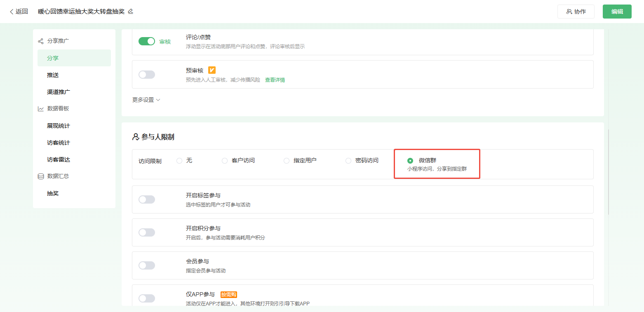Click the text 选中标签的用户才可参与活动

[218, 205]
